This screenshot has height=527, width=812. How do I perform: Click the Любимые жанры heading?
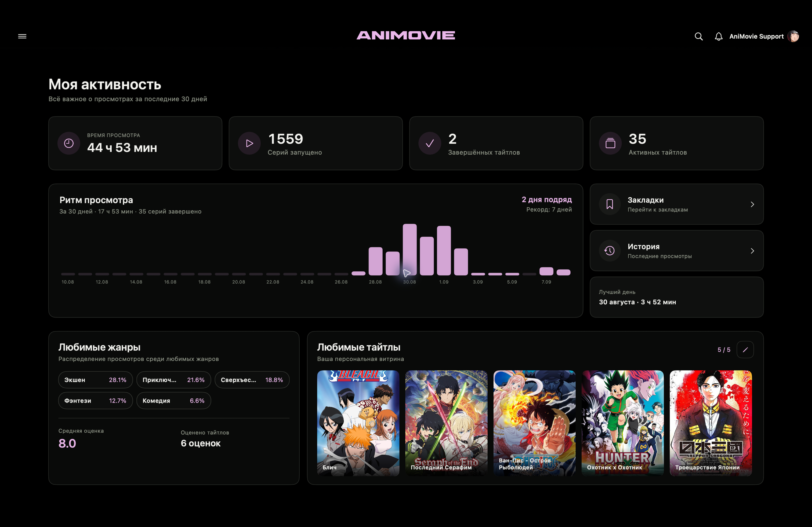click(x=99, y=347)
